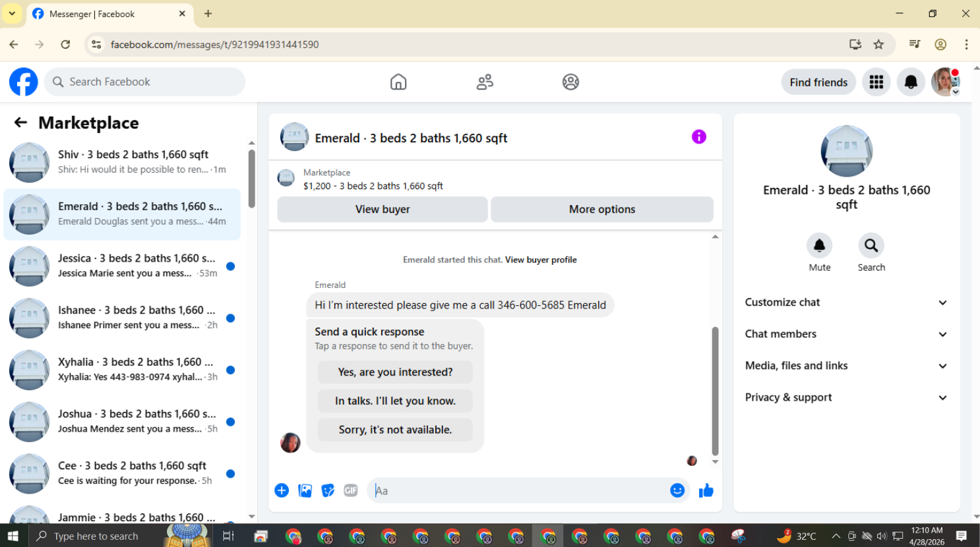This screenshot has width=980, height=547.
Task: Expand Customize chat section
Action: click(846, 302)
